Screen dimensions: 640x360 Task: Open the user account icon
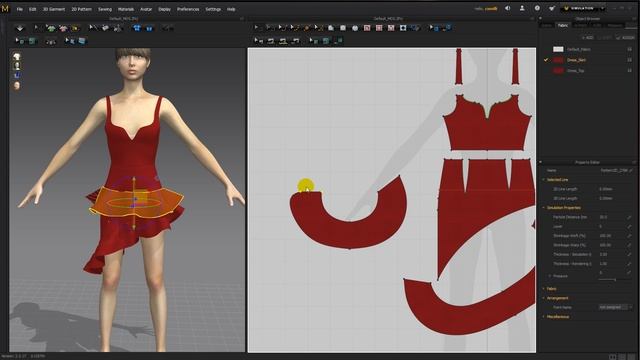pos(522,8)
